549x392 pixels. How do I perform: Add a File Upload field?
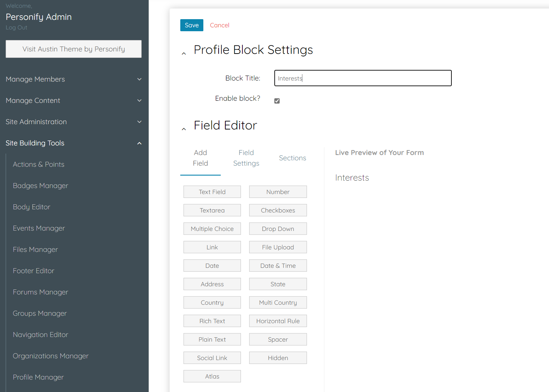[278, 247]
